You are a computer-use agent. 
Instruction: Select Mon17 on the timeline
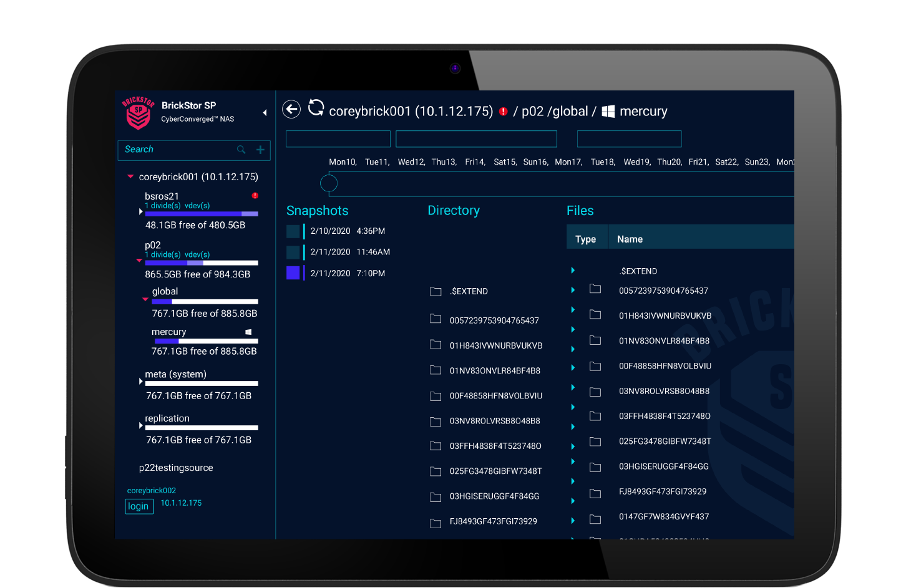(x=568, y=162)
